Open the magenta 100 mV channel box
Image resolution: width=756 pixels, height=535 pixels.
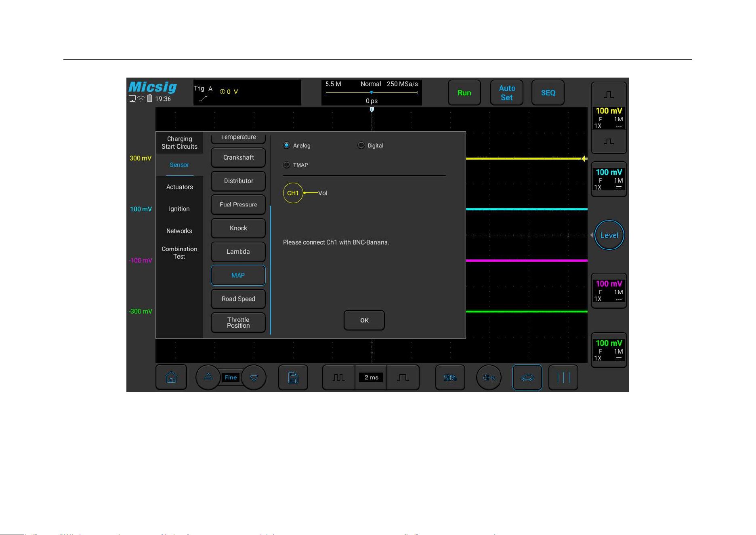609,291
